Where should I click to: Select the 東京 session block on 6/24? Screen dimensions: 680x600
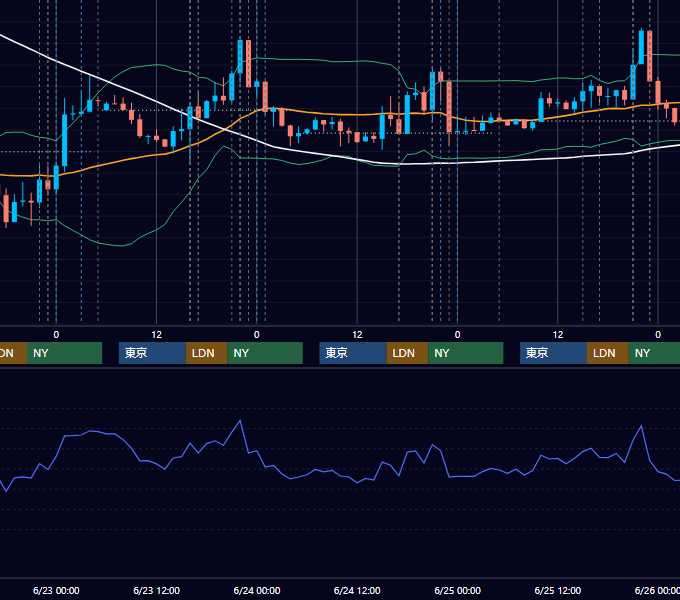(x=353, y=353)
